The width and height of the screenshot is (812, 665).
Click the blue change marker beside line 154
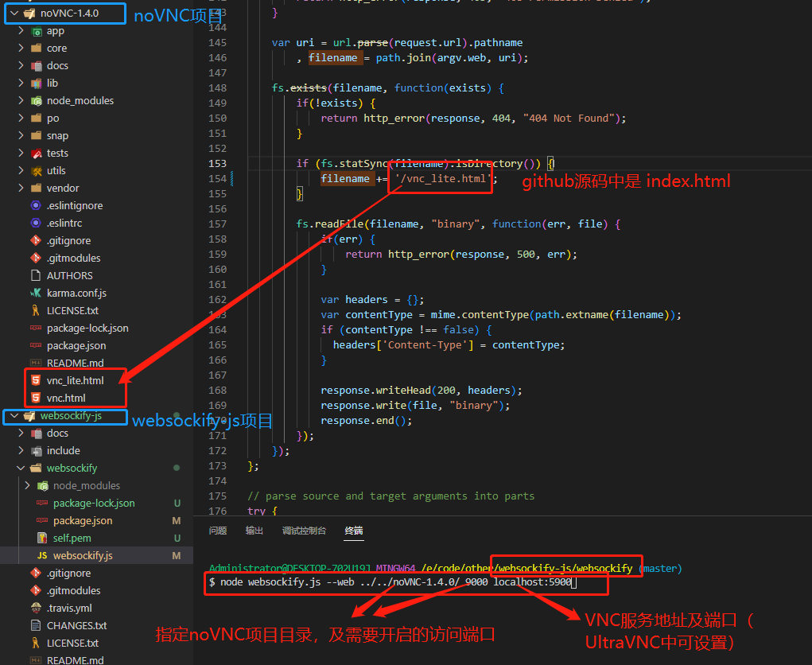point(231,179)
